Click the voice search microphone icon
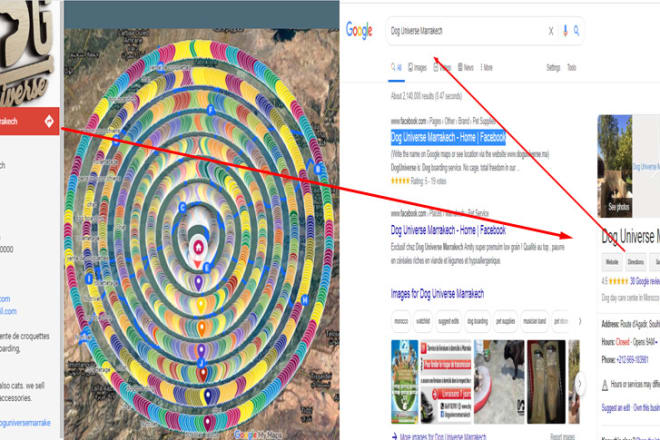This screenshot has height=440, width=660. (565, 30)
